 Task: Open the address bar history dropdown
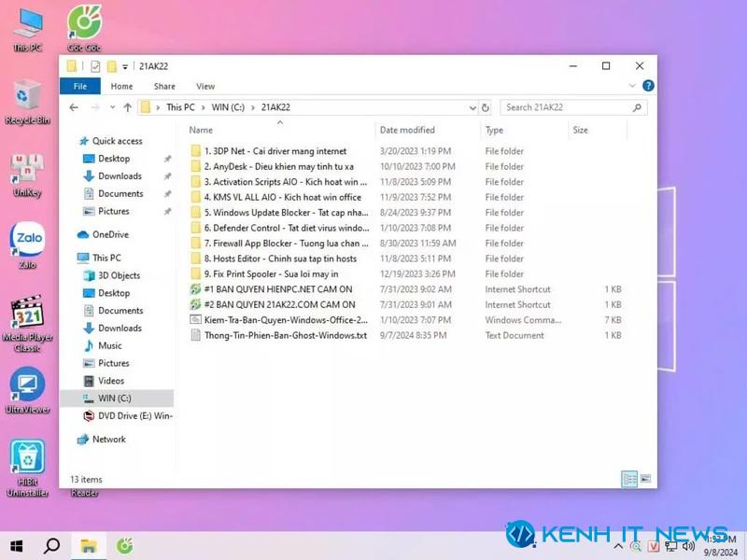point(472,107)
